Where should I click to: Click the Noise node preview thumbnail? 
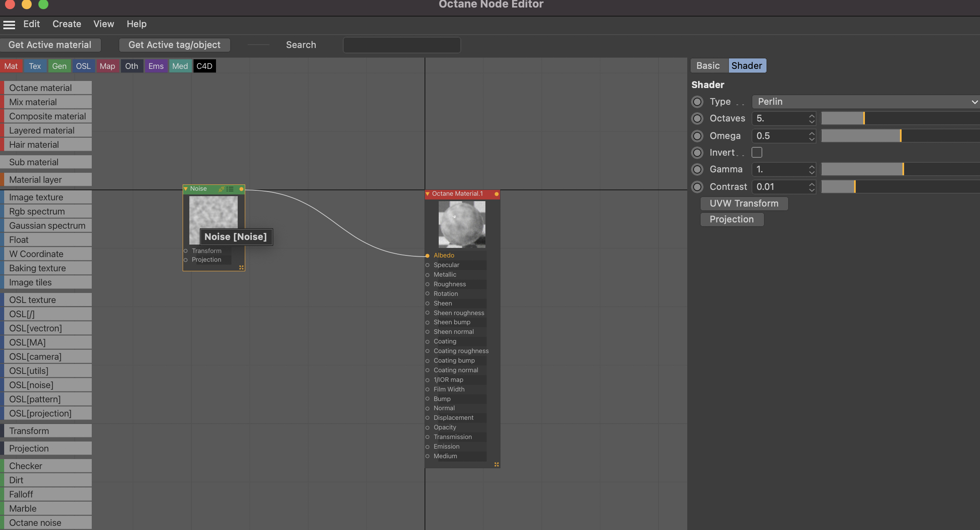pos(214,220)
